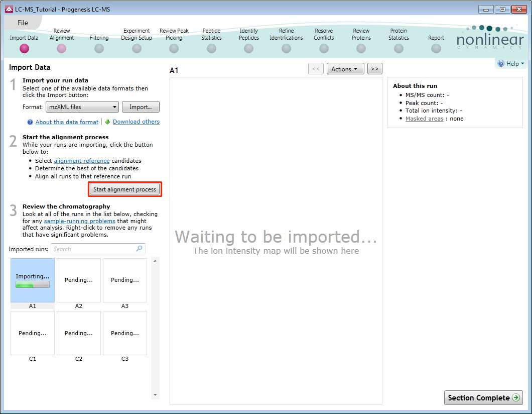Click the nonlinear dynamics logo
The height and width of the screenshot is (414, 532).
click(x=490, y=37)
